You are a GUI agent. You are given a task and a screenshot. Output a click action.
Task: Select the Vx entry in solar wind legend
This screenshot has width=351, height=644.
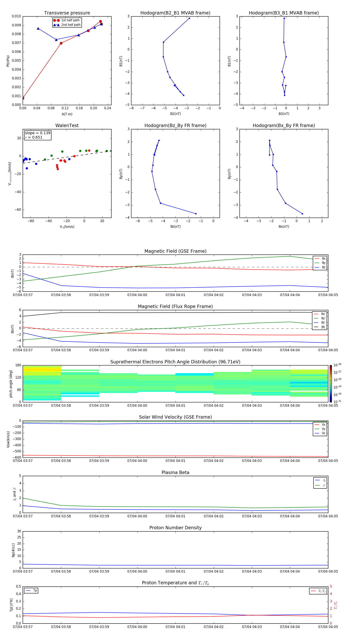pyautogui.click(x=320, y=424)
